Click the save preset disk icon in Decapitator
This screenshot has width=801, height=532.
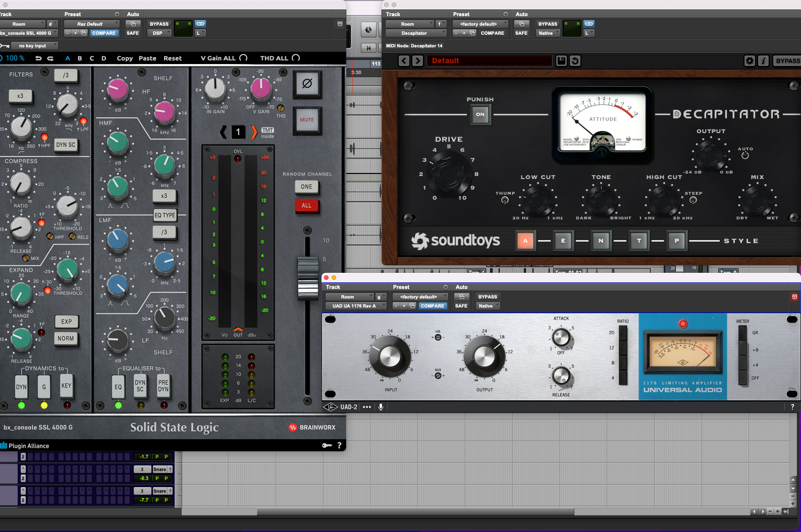point(561,61)
